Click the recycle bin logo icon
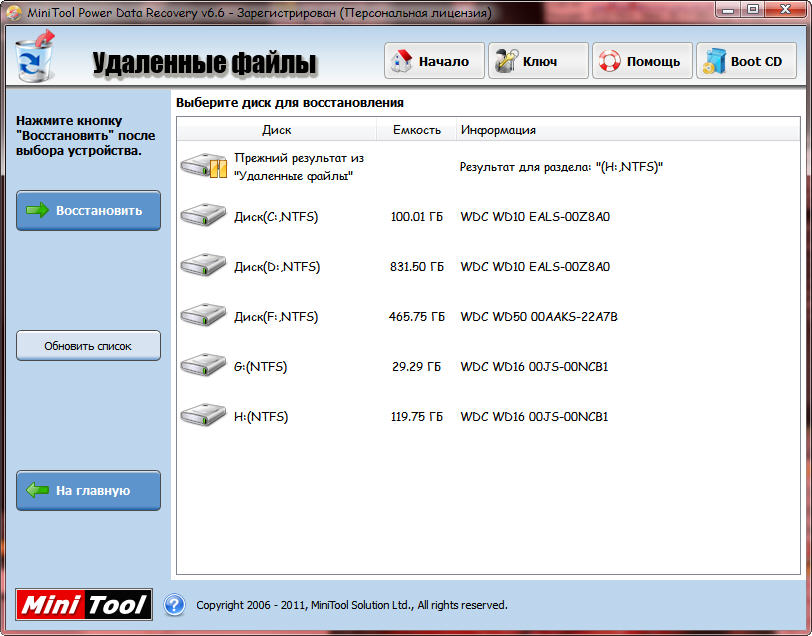 [34, 57]
